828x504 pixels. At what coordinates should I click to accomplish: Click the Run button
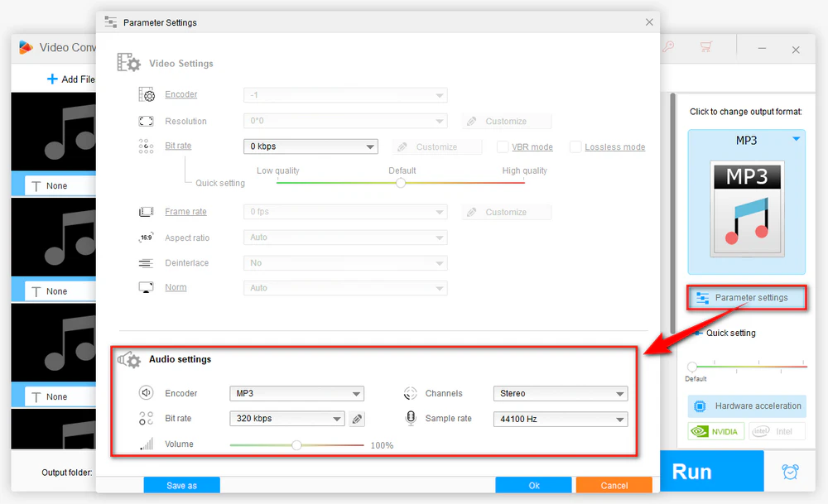click(712, 471)
